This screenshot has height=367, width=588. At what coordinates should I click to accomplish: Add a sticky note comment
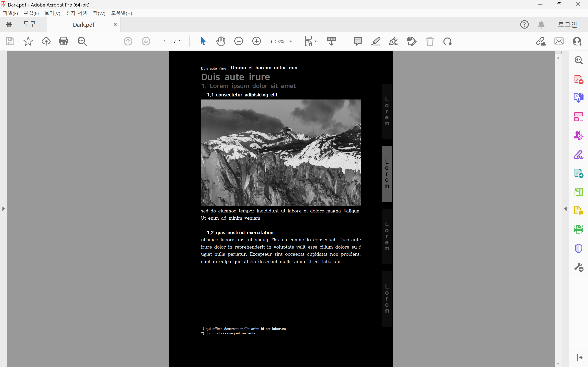pyautogui.click(x=358, y=41)
